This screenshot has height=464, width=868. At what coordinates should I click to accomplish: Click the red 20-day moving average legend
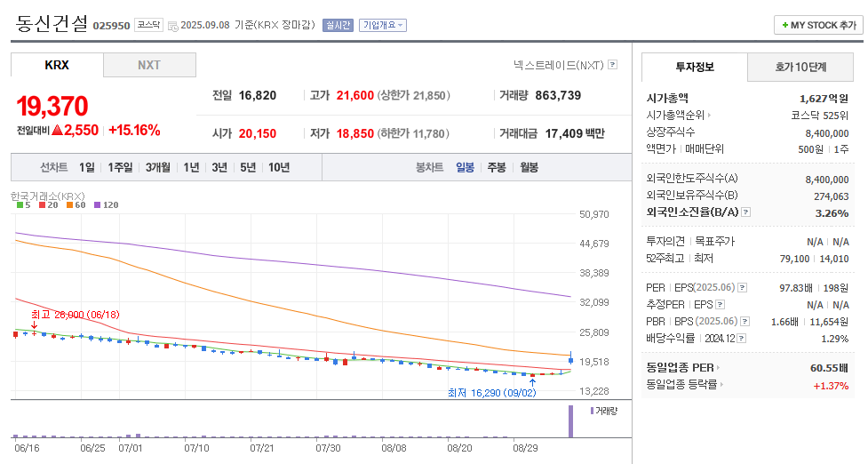(x=48, y=204)
